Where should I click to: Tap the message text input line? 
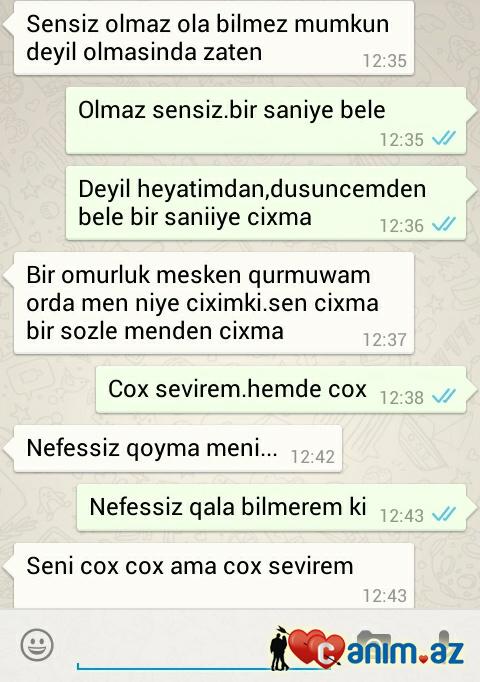[174, 665]
